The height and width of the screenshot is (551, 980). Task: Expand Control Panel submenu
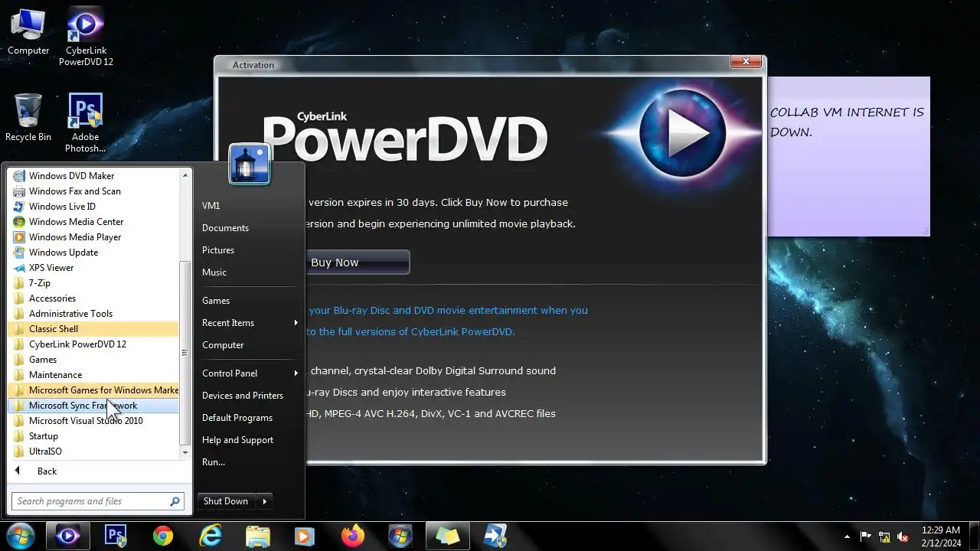click(x=249, y=373)
